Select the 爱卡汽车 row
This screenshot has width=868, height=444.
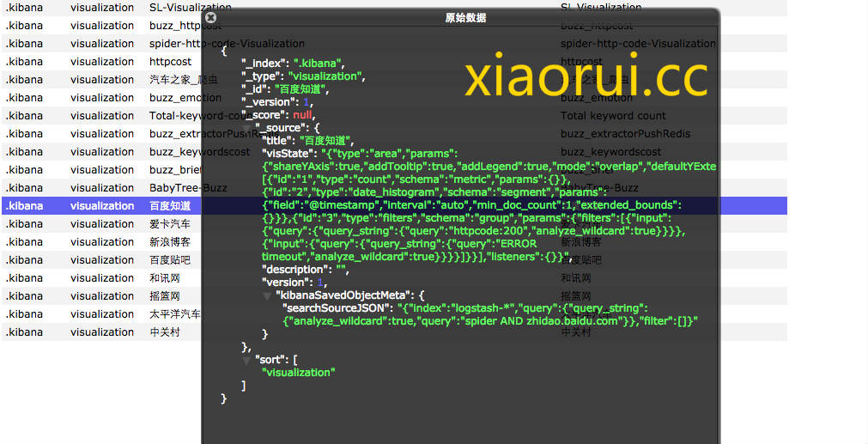(x=103, y=223)
